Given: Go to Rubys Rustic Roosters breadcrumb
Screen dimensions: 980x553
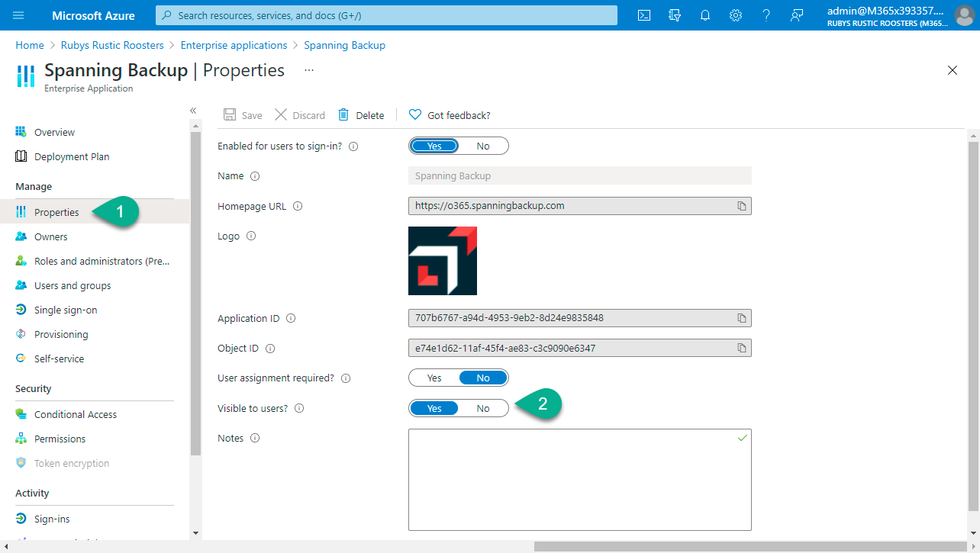Looking at the screenshot, I should pos(113,45).
